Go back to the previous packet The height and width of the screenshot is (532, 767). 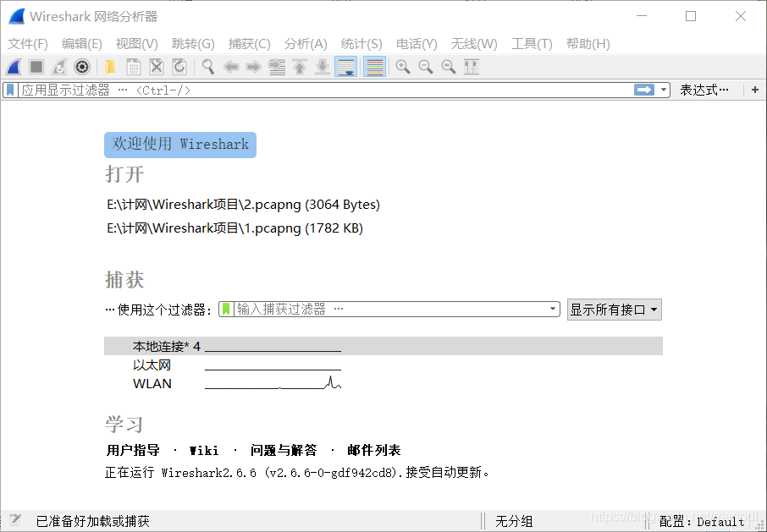click(231, 67)
